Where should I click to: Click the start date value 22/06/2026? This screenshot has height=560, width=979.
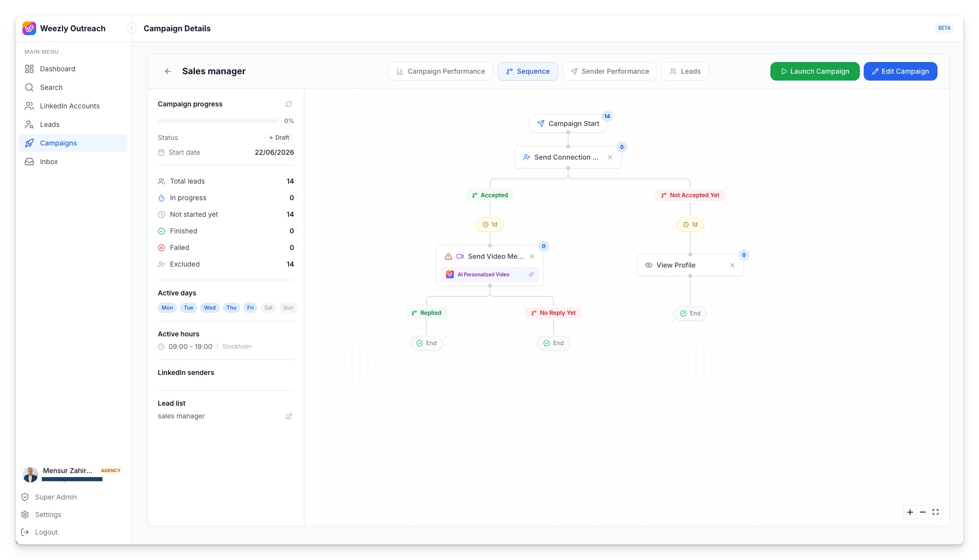coord(274,152)
